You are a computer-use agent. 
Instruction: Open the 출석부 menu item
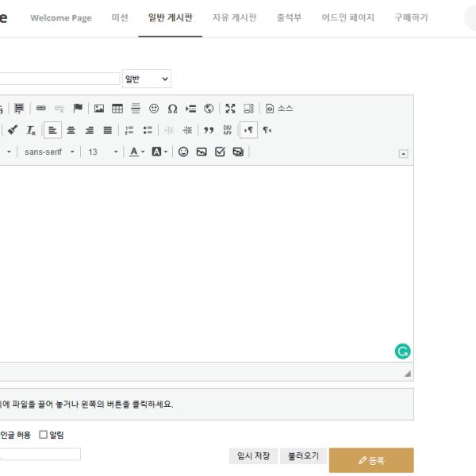pyautogui.click(x=289, y=18)
